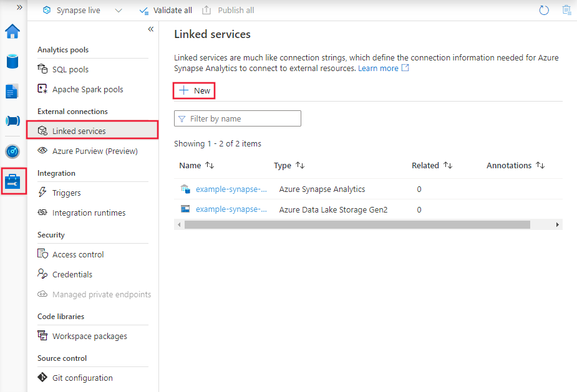Click the Refresh icon in the top bar

(543, 10)
